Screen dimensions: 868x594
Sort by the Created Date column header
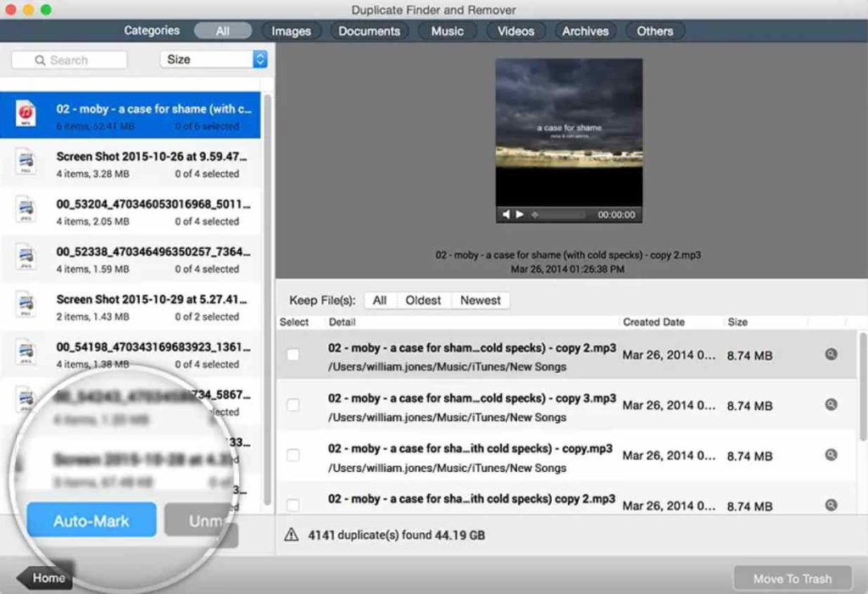click(x=654, y=322)
